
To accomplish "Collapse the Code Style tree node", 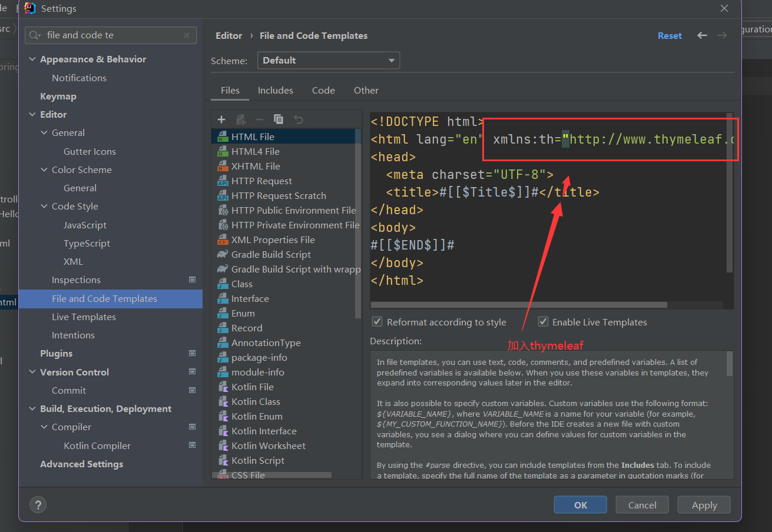I will (x=44, y=207).
